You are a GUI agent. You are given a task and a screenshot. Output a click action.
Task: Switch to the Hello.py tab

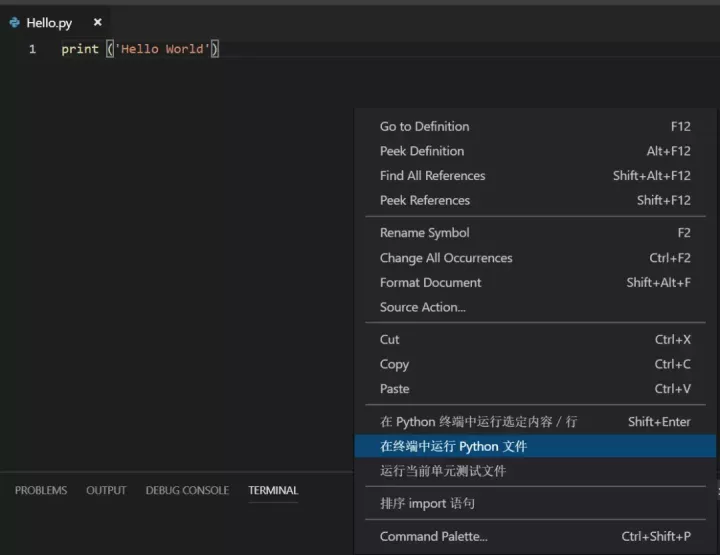coord(49,22)
